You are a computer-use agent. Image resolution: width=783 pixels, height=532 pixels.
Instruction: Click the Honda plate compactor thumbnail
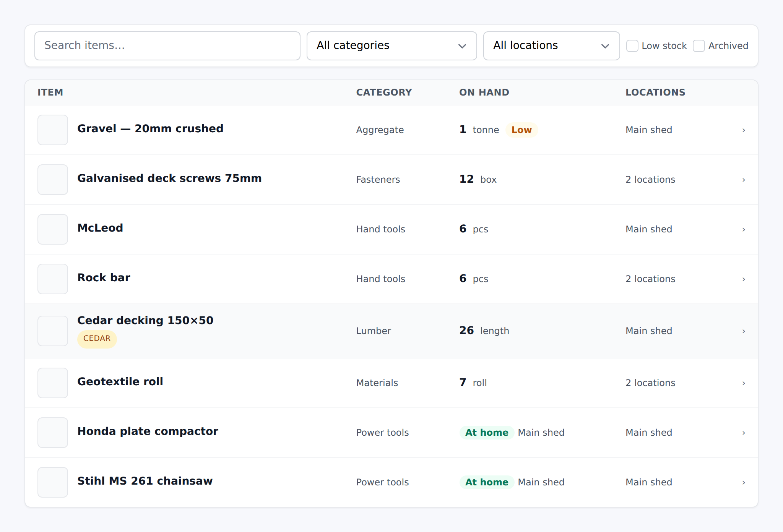pyautogui.click(x=53, y=433)
